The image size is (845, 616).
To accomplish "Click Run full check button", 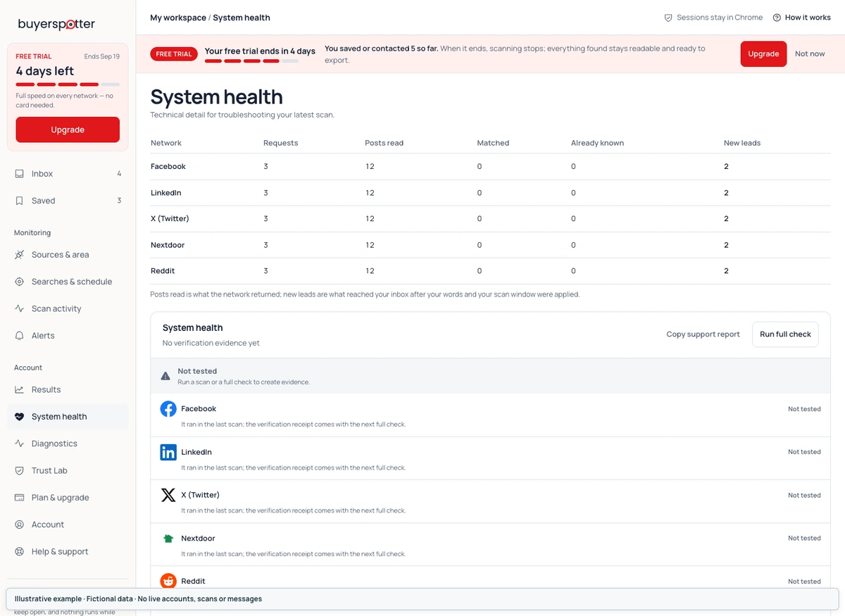I will 785,334.
